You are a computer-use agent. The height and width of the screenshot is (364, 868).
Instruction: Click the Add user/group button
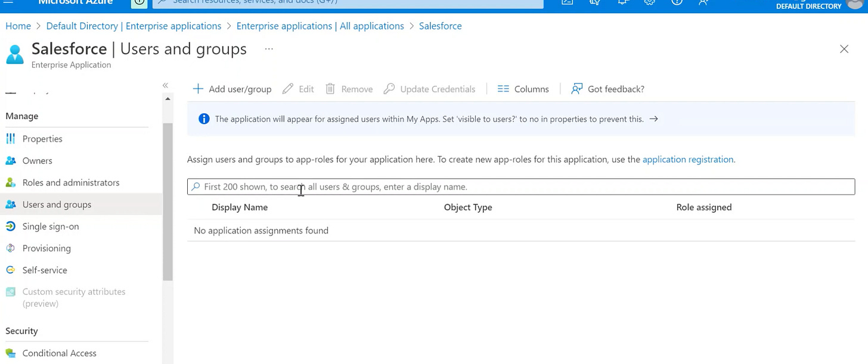click(x=232, y=89)
